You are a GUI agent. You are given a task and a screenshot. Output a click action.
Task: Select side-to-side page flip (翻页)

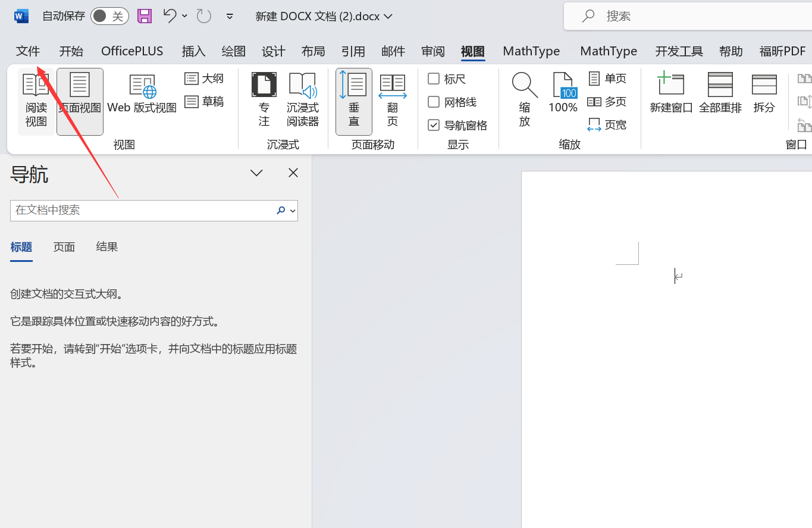(393, 101)
